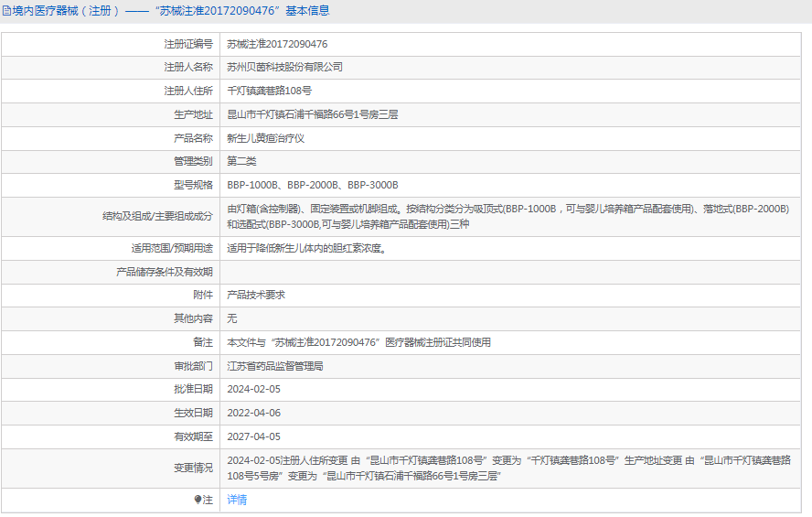The height and width of the screenshot is (517, 812).
Task: Select the approval date 2024-02-05
Action: [x=254, y=390]
